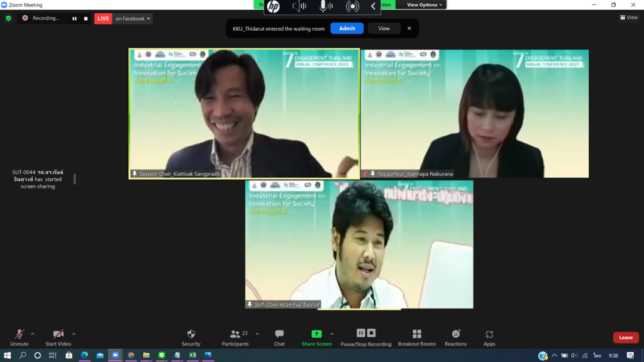The width and height of the screenshot is (644, 362).
Task: Collapse the HP overlay with the left chevron
Action: (x=374, y=6)
